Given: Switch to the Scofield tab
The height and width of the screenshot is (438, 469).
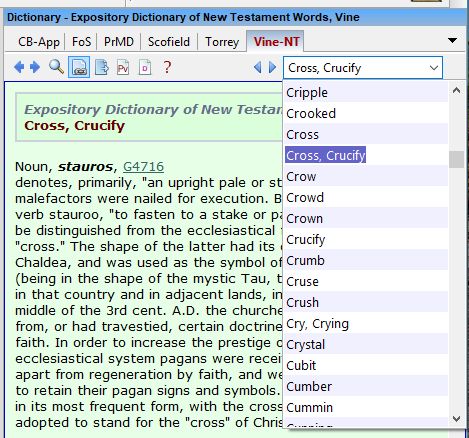Looking at the screenshot, I should (x=169, y=42).
